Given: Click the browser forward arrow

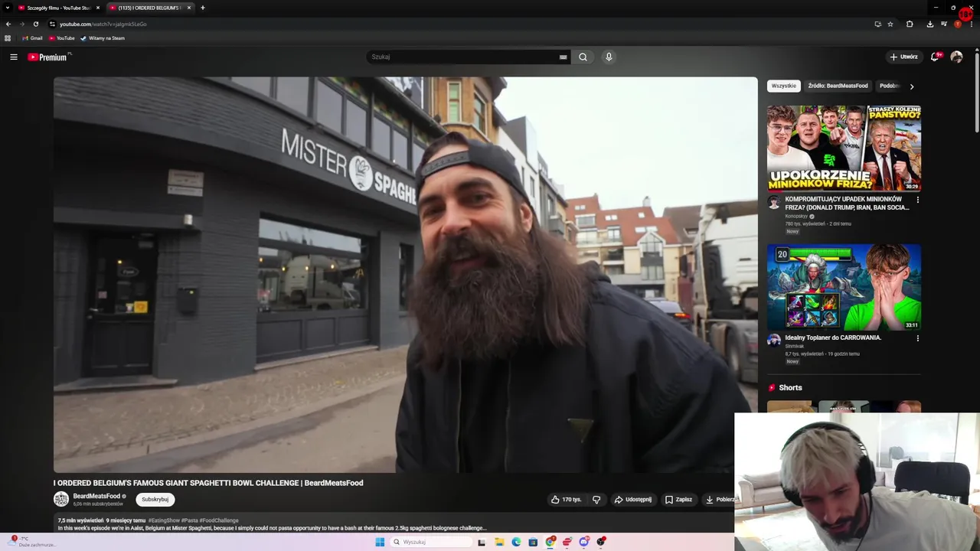Looking at the screenshot, I should click(21, 24).
